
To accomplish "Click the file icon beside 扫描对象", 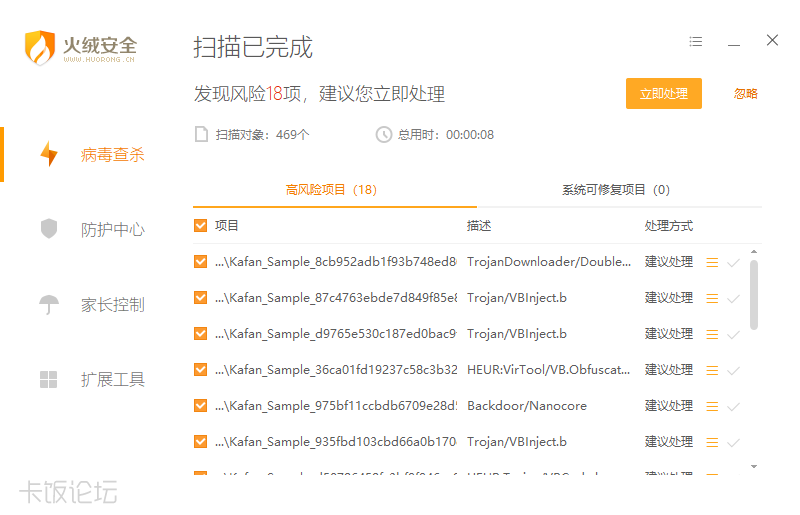I will coord(202,134).
